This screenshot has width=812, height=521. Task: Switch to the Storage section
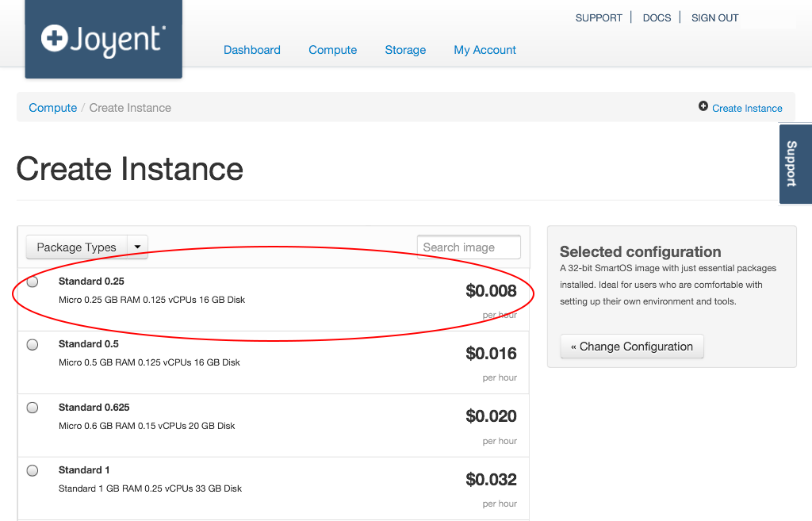point(405,50)
